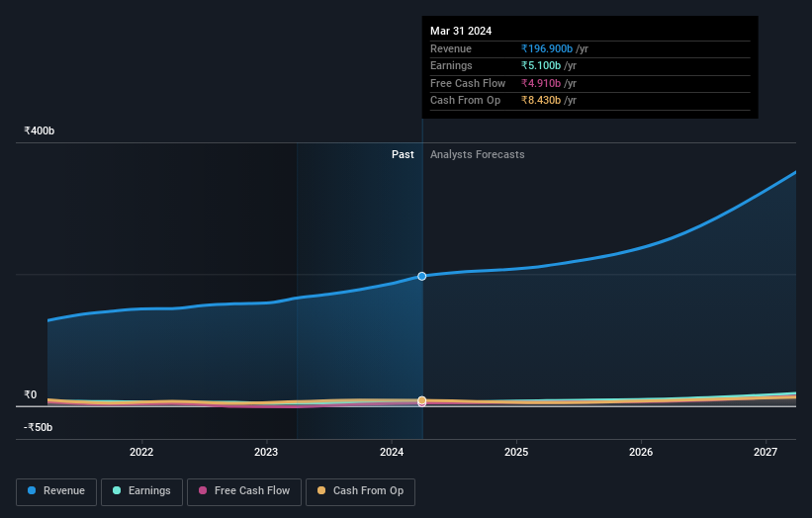Click the ₹0 y-axis label
Screen dimensions: 812x518
pos(30,394)
